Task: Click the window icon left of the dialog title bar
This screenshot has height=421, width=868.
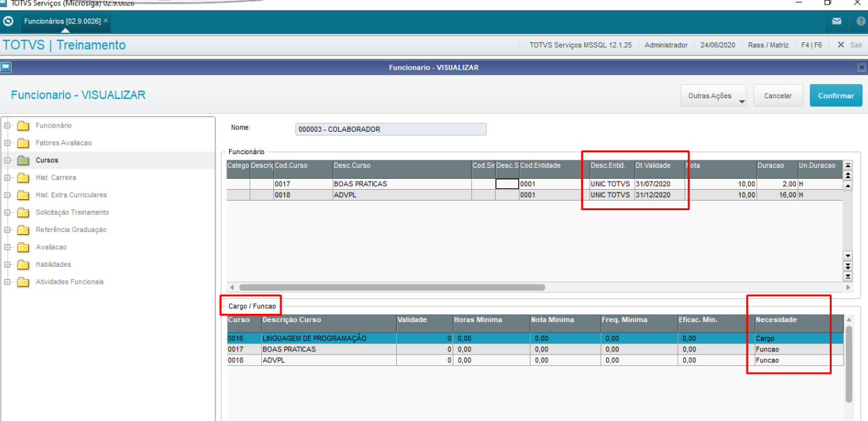Action: pos(5,68)
